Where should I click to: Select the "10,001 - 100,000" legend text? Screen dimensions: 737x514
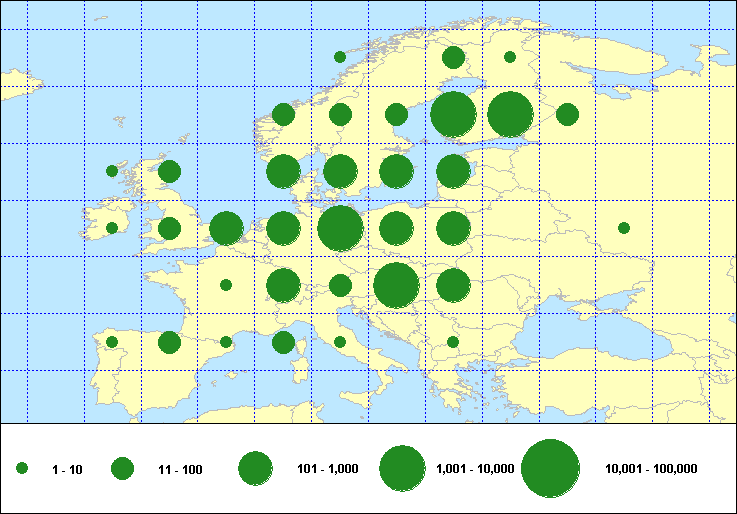[x=651, y=469]
